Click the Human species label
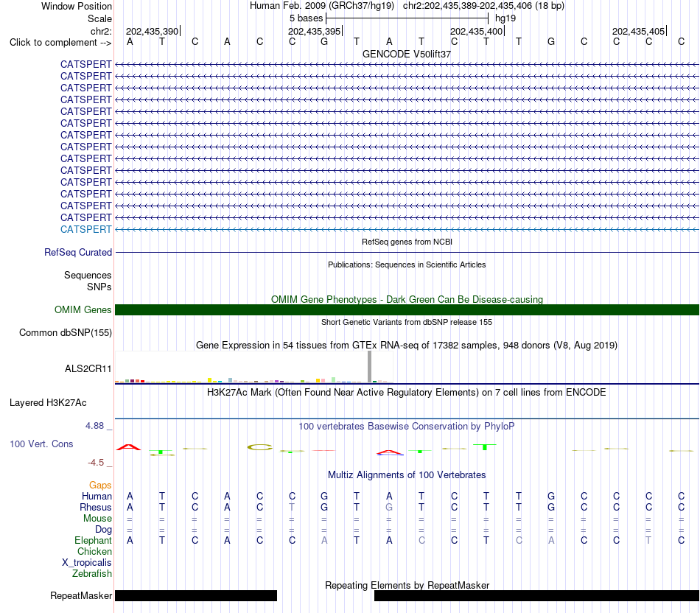This screenshot has width=700, height=613. 97,497
